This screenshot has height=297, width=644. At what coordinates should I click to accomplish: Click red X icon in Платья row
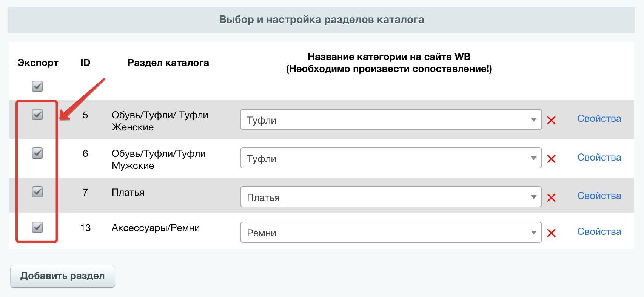551,197
